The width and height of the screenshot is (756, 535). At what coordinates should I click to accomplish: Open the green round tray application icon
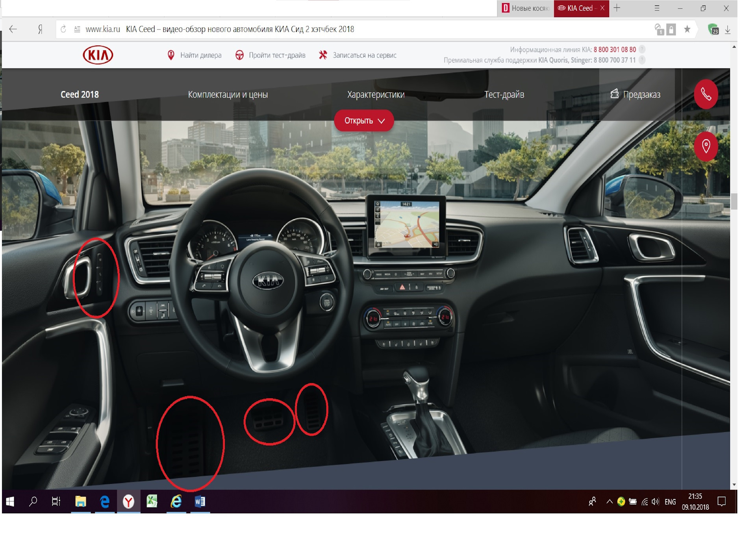coord(621,501)
